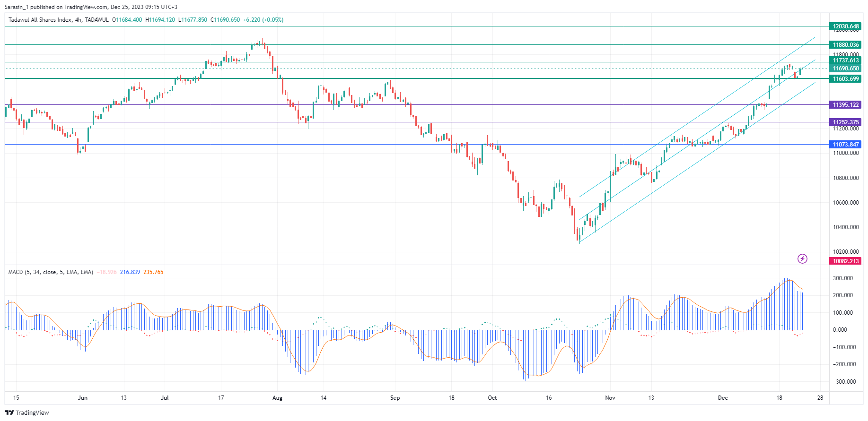Image resolution: width=868 pixels, height=421 pixels.
Task: Click the Aug date label on time axis
Action: point(278,398)
